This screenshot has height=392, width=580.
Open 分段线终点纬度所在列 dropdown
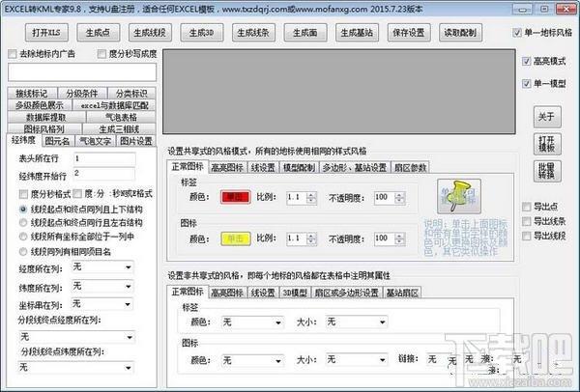[x=76, y=367]
